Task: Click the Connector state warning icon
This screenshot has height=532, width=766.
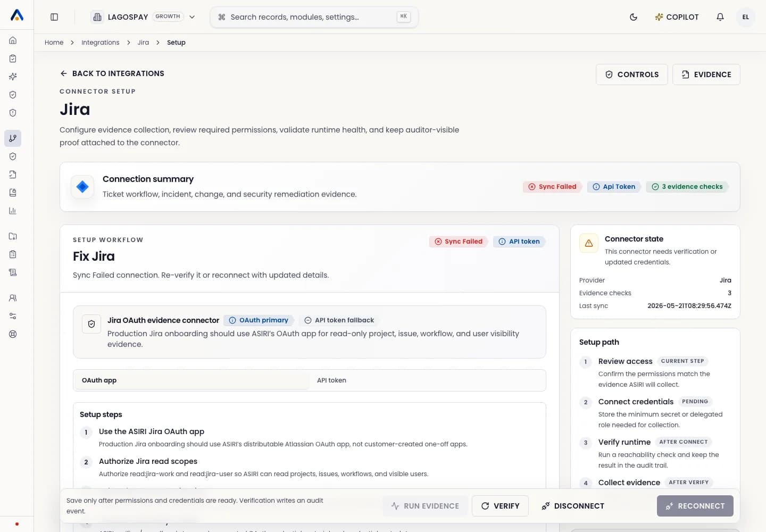Action: (x=589, y=243)
